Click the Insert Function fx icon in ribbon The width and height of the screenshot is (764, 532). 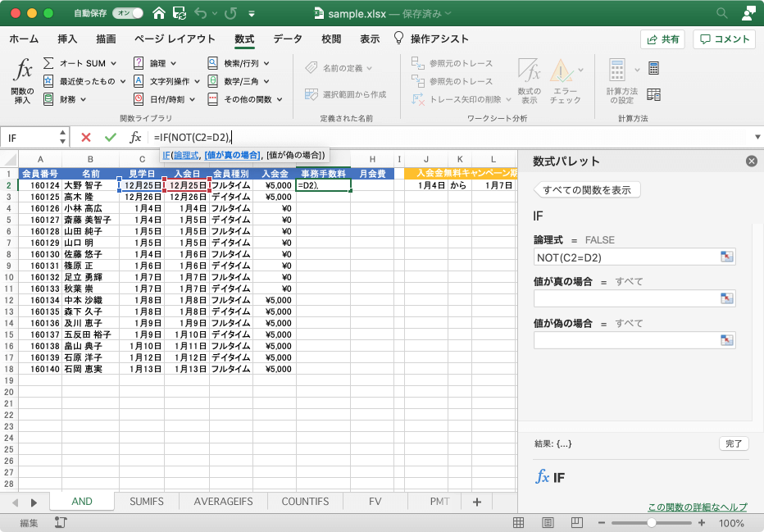point(22,70)
